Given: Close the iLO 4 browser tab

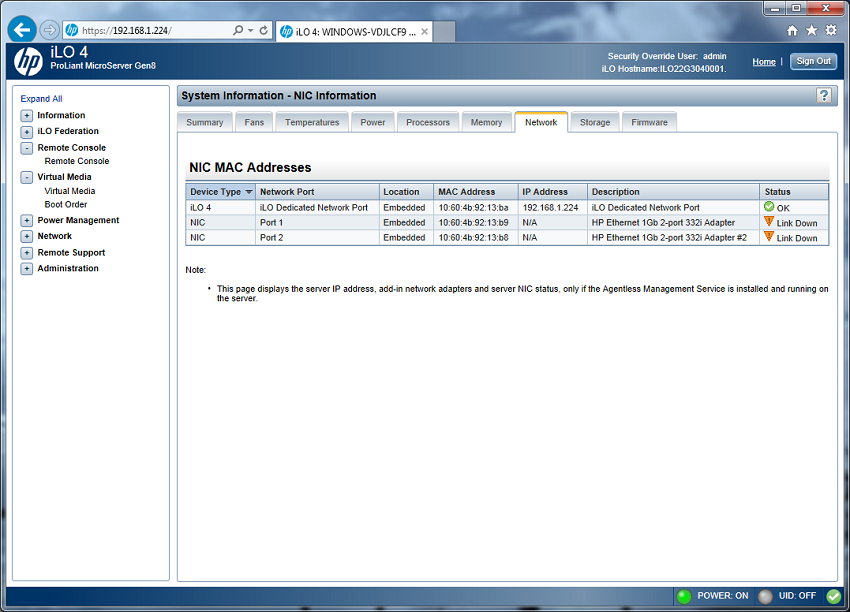Looking at the screenshot, I should tap(424, 32).
